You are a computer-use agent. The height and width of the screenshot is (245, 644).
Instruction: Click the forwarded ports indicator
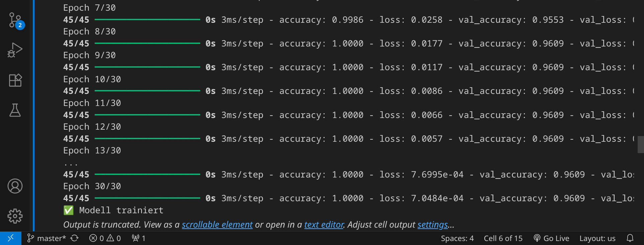coord(139,238)
